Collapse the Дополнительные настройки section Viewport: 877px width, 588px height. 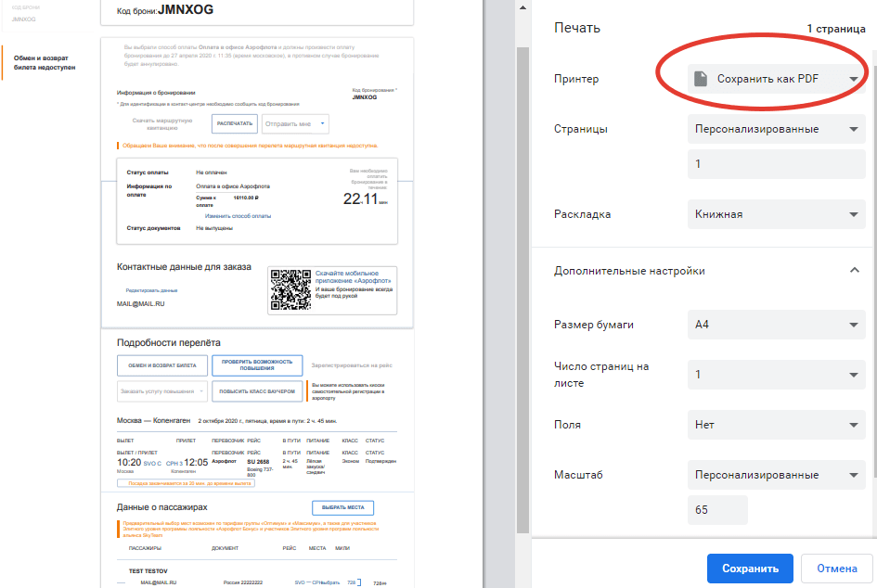(854, 271)
